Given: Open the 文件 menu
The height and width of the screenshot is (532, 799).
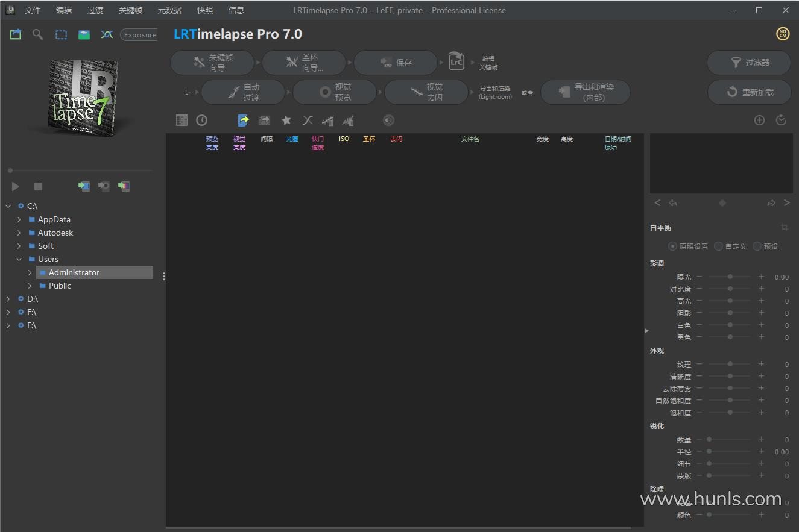Looking at the screenshot, I should tap(33, 10).
